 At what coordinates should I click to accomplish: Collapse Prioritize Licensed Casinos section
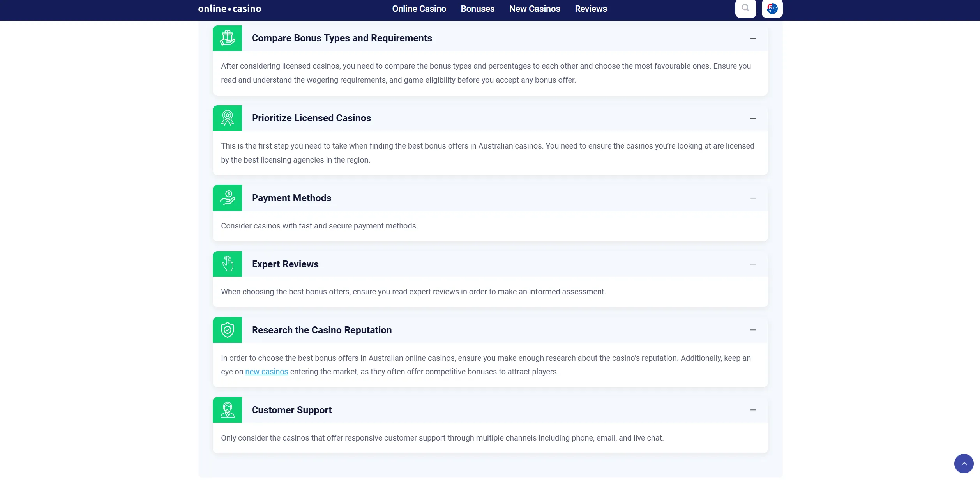753,118
